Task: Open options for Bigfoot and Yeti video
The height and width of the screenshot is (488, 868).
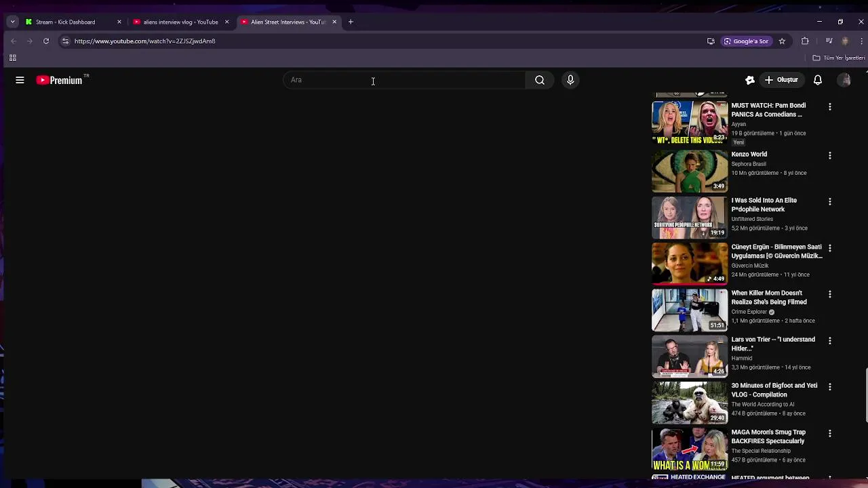Action: (x=829, y=386)
